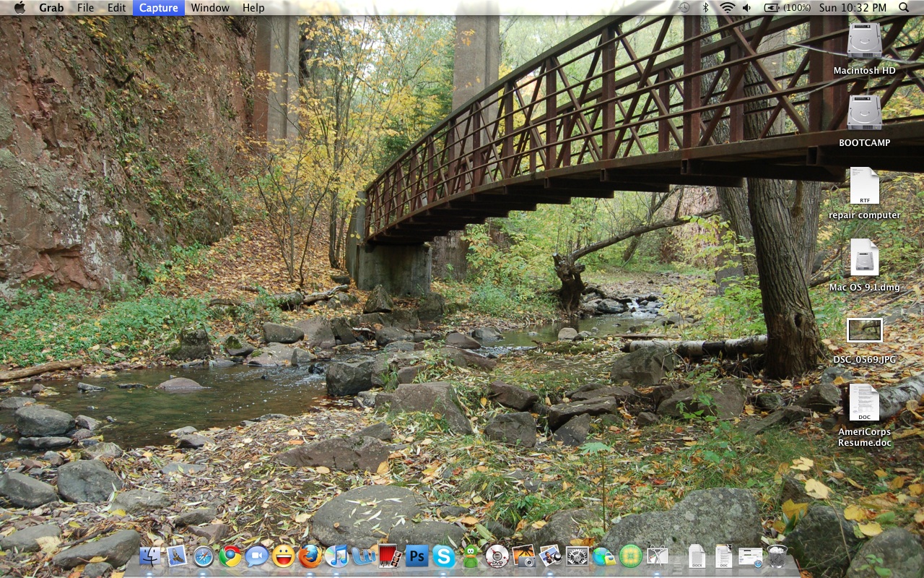Open Safari compass icon in Dock
This screenshot has width=924, height=578.
point(204,556)
